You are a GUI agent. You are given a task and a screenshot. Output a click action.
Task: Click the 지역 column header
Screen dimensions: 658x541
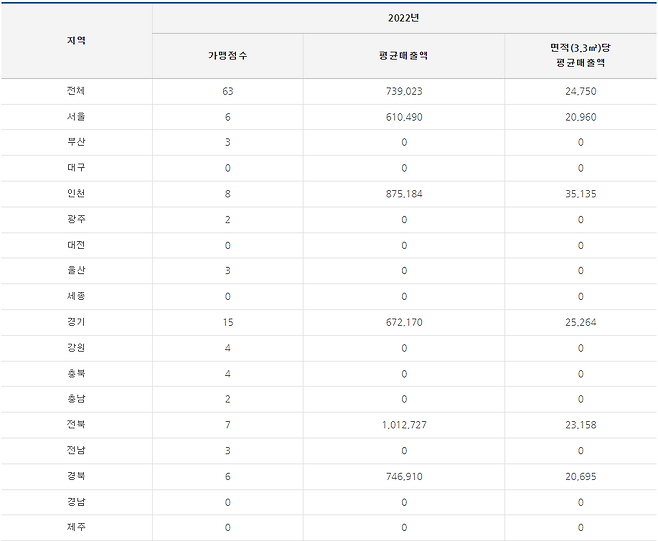[x=76, y=41]
